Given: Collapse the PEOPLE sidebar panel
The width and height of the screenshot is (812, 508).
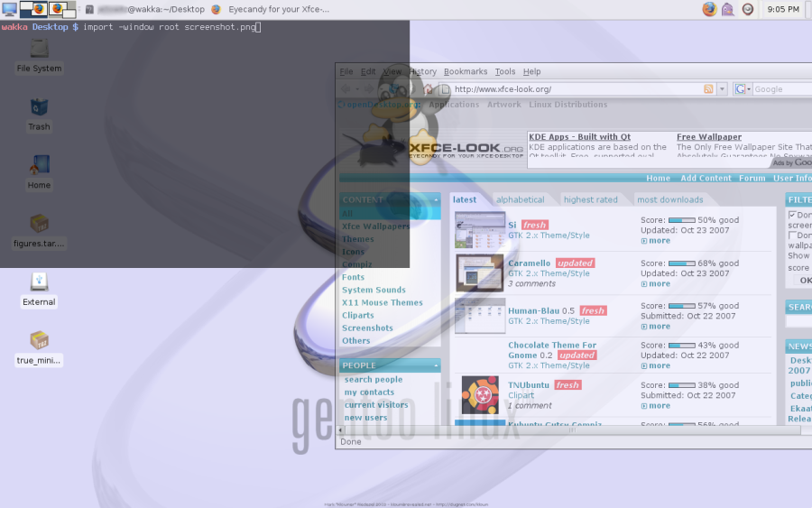Looking at the screenshot, I should 436,365.
